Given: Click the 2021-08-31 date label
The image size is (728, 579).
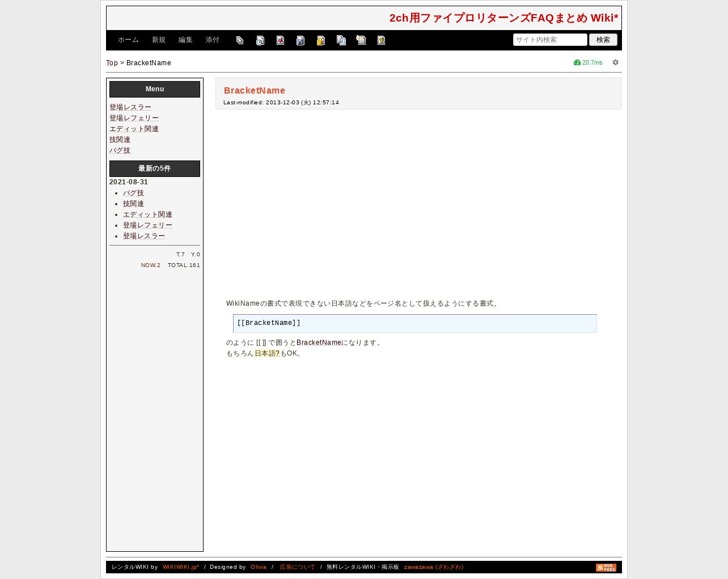Looking at the screenshot, I should [129, 182].
